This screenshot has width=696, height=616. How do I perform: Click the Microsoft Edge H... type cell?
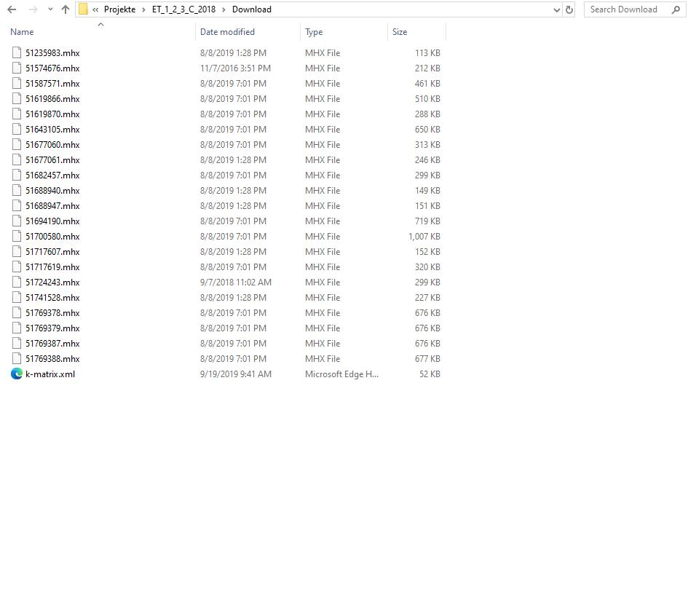pos(341,374)
